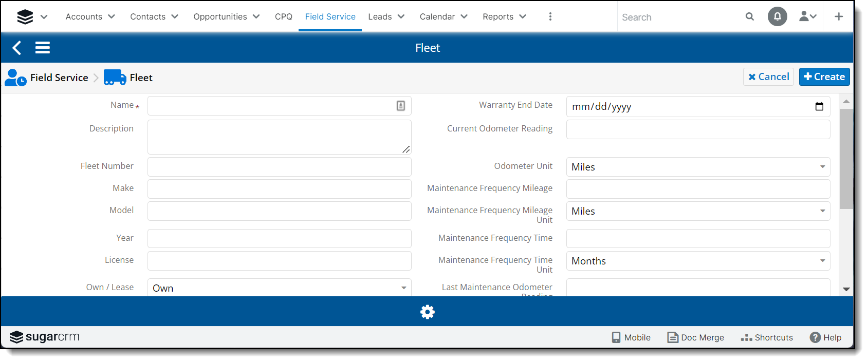This screenshot has width=868, height=362.
Task: Open the Warranty End Date calendar picker
Action: point(819,106)
